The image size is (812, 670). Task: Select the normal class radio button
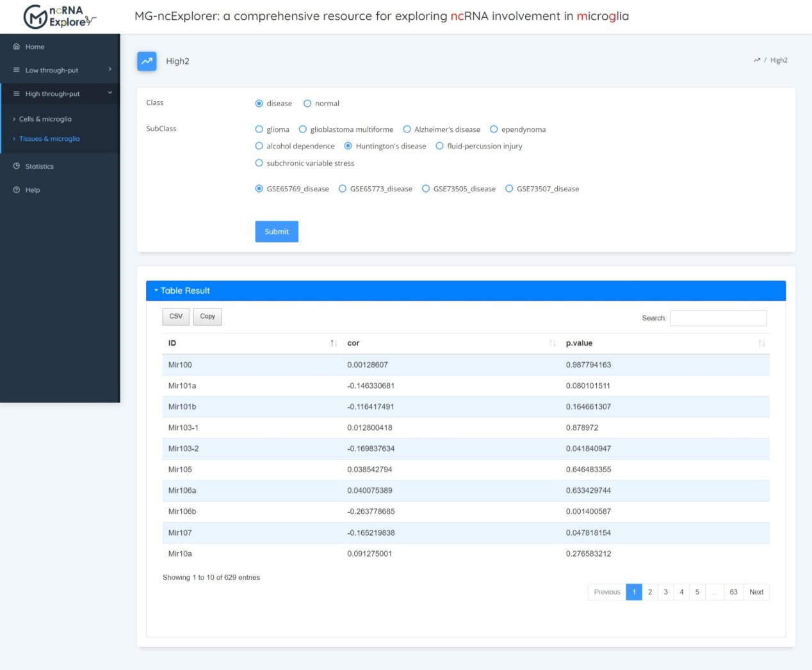pos(307,104)
